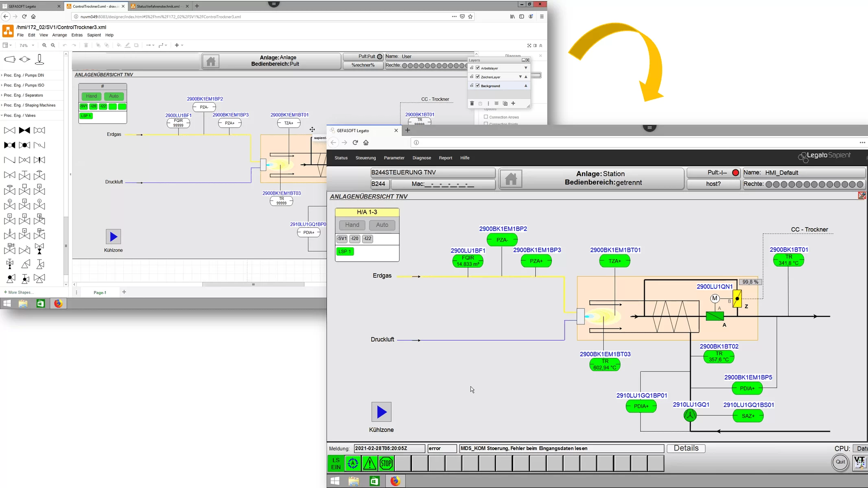The image size is (868, 488).
Task: Enable the Connection Arrows checkbox
Action: pos(486,117)
